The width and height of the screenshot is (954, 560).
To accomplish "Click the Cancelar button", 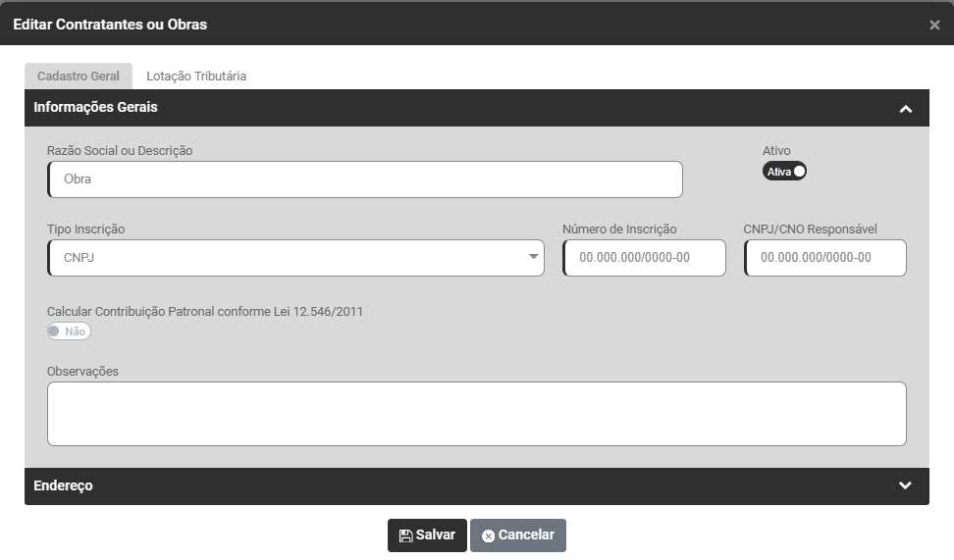I will [518, 535].
